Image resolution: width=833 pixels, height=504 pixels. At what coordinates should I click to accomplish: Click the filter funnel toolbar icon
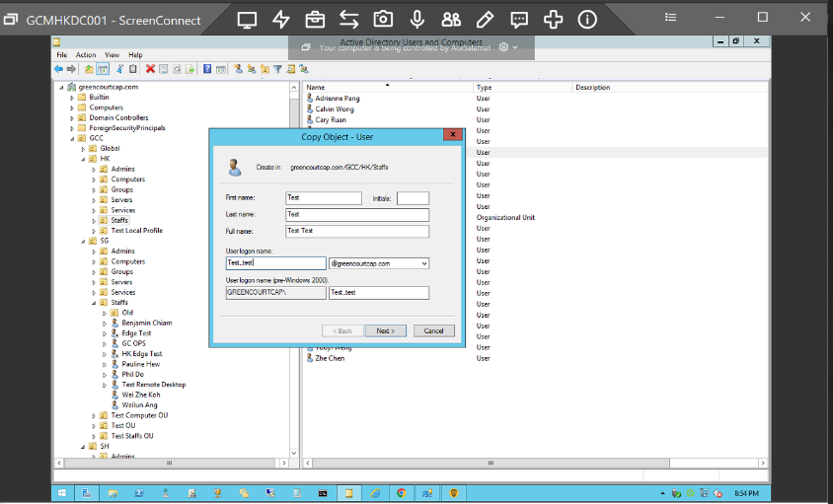pyautogui.click(x=277, y=69)
